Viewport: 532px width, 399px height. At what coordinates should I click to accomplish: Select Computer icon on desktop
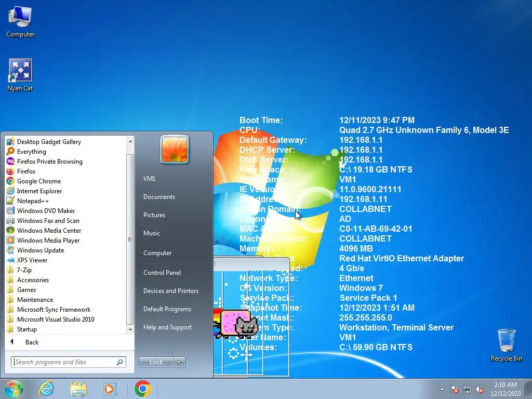pos(20,22)
